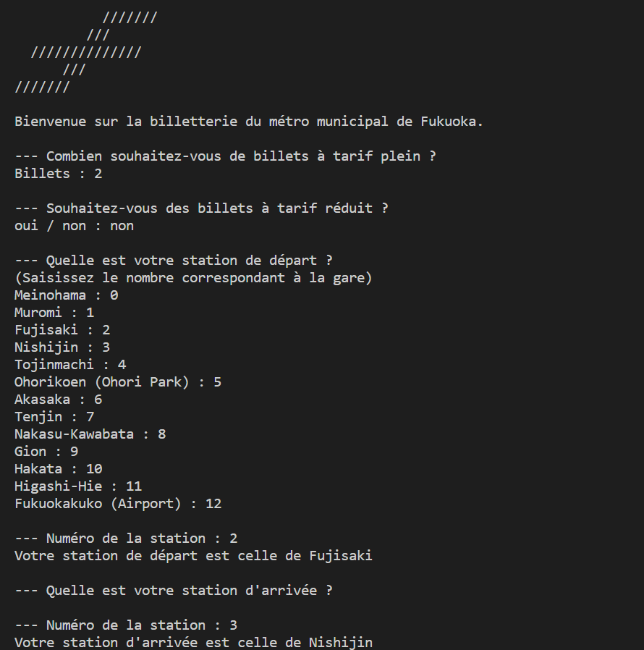The width and height of the screenshot is (644, 650).
Task: Click the ASCII slash logo art
Action: (86, 52)
